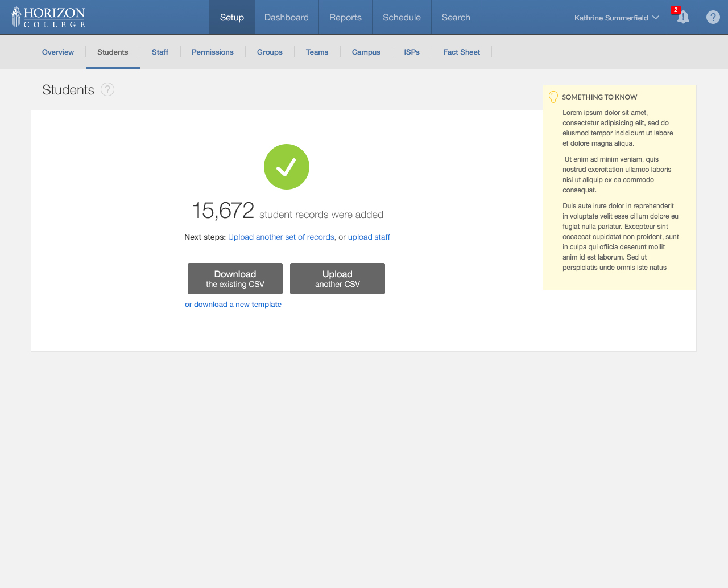Switch to the Schedule tab
The image size is (728, 588).
pos(402,17)
